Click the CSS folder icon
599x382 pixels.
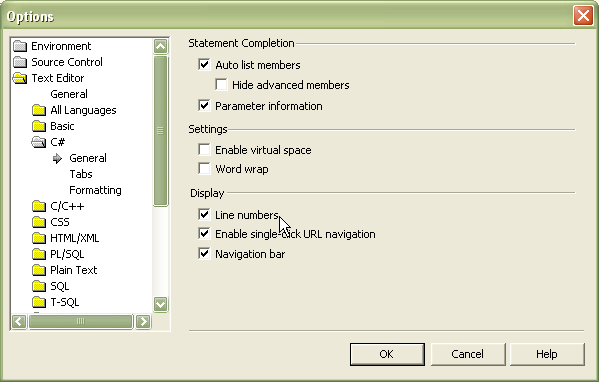click(39, 222)
